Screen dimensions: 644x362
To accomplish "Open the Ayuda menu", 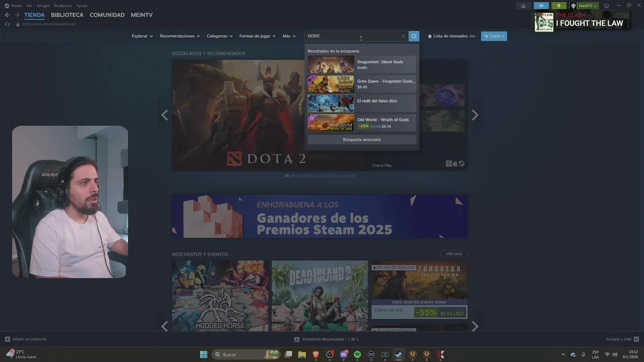I will pyautogui.click(x=82, y=6).
